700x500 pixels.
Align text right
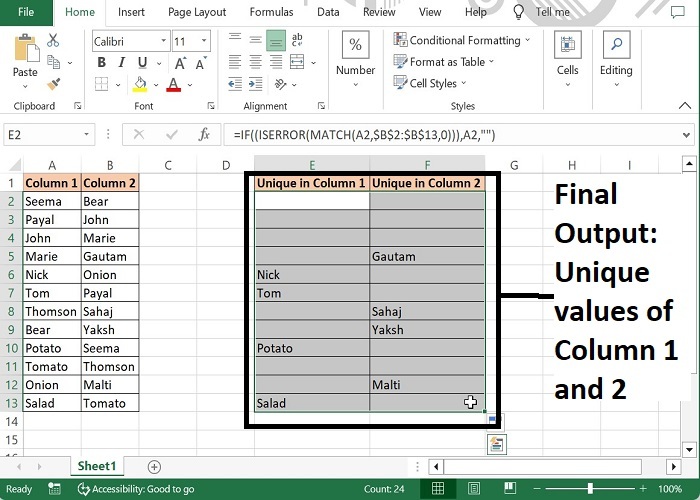[276, 62]
